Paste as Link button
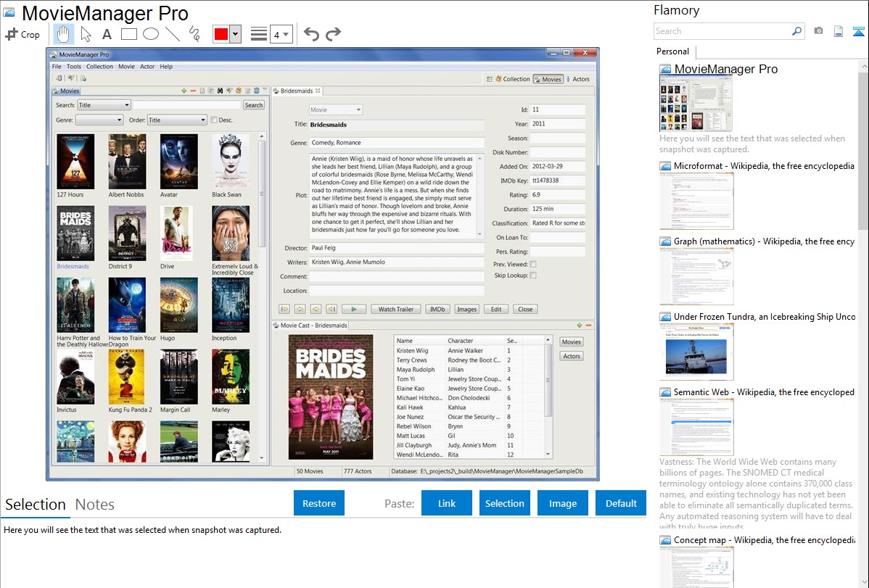The image size is (869, 588). [447, 503]
